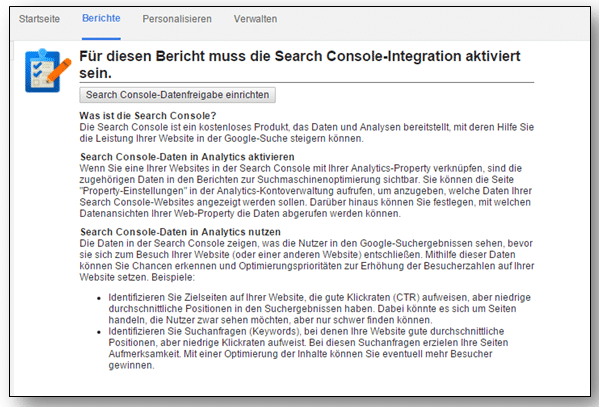Click the main heading about Search Console-Integration
599x407 pixels.
point(300,64)
